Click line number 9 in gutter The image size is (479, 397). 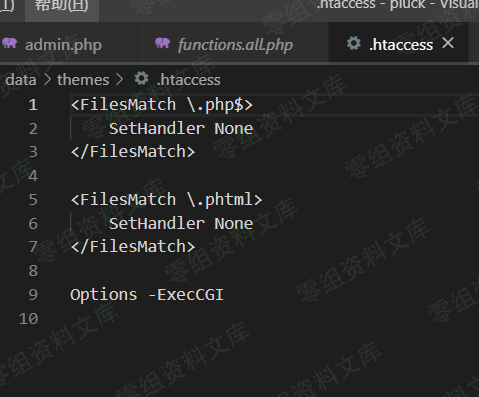[33, 295]
